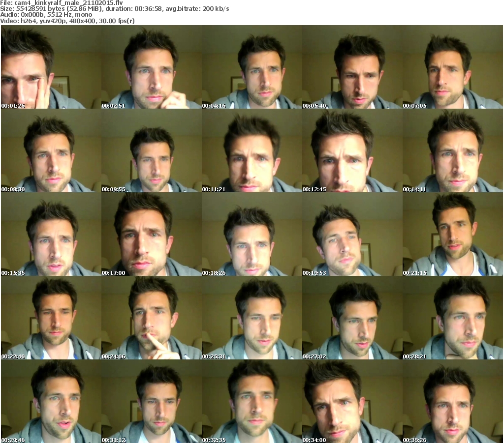Click the thumbnail stamped 00:14:11
504x443 pixels.
pos(453,151)
